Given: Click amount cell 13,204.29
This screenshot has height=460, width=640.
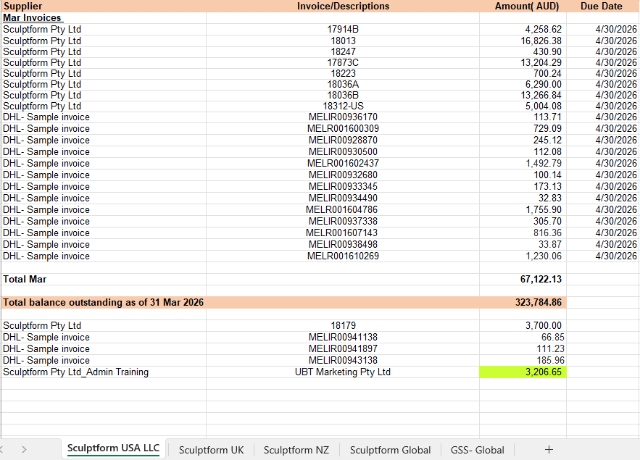Looking at the screenshot, I should pyautogui.click(x=523, y=63).
